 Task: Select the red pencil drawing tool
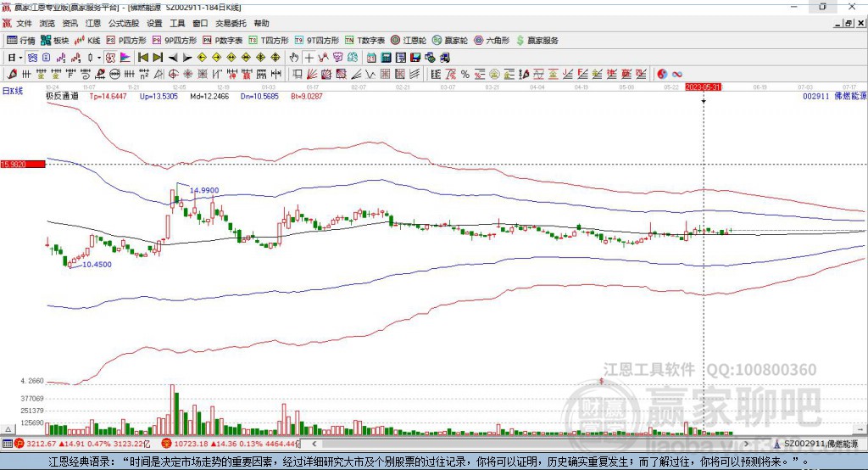pyautogui.click(x=12, y=74)
